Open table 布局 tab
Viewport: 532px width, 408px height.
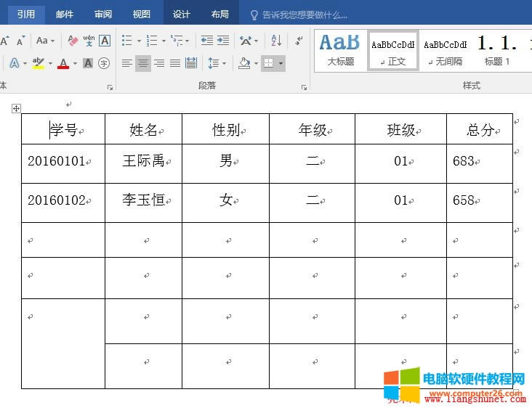(220, 14)
